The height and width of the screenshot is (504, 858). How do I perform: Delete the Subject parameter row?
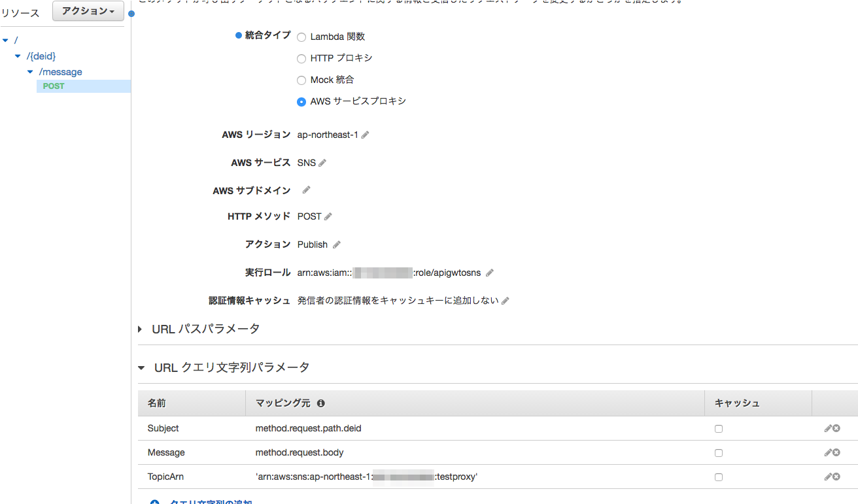[x=836, y=428]
